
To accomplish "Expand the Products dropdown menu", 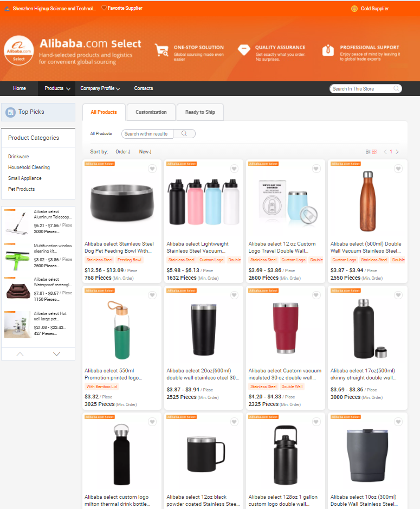I will [x=57, y=88].
